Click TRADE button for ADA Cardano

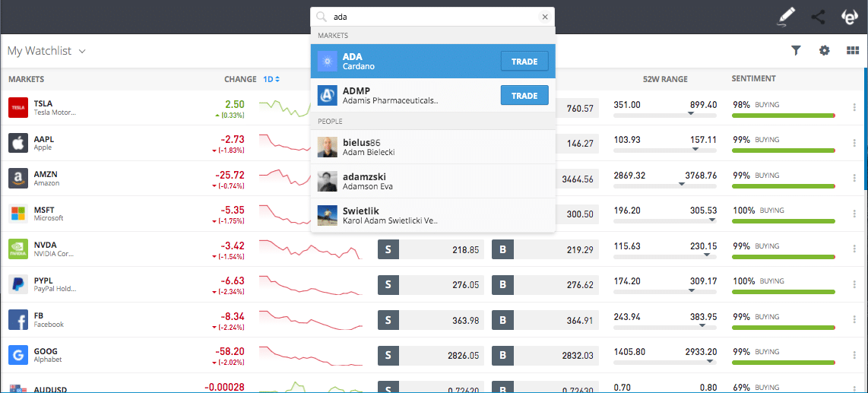click(524, 61)
